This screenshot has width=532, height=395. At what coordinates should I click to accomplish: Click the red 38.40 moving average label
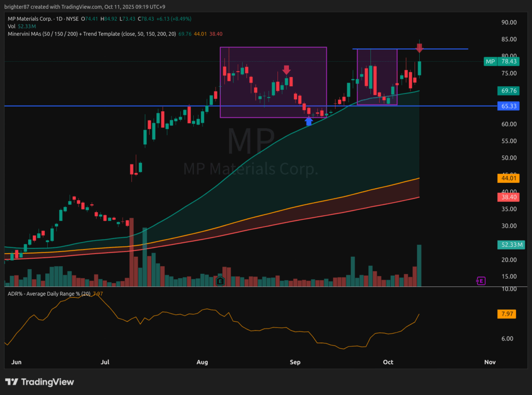point(508,197)
